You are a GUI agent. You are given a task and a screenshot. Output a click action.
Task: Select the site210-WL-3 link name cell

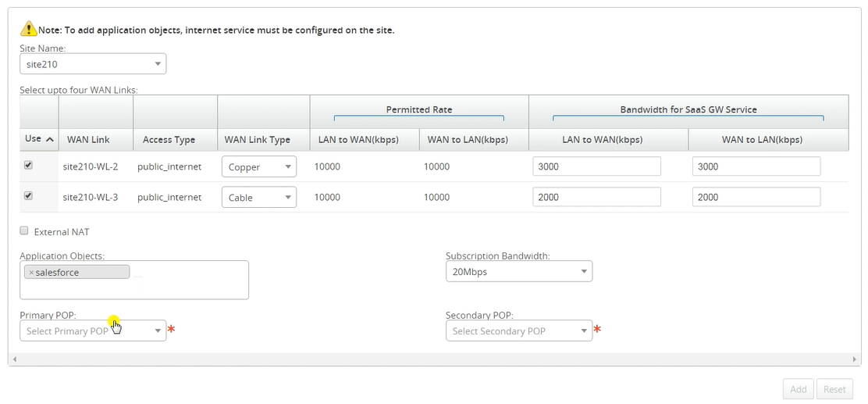click(91, 197)
